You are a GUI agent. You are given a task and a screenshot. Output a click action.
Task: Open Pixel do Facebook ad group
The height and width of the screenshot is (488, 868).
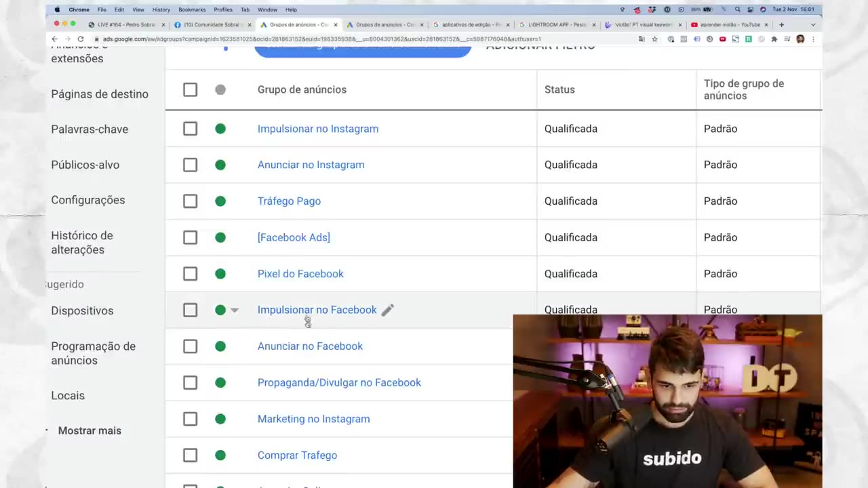300,274
